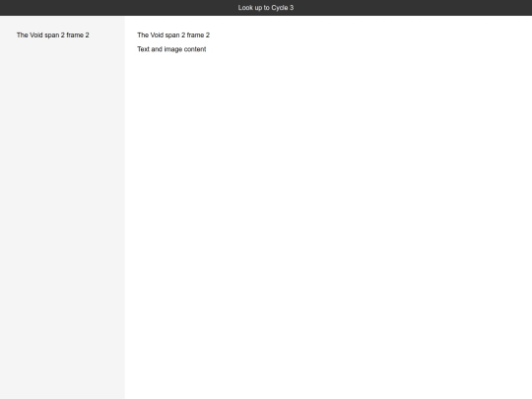Click the empty gray sidebar panel area

tap(62, 217)
